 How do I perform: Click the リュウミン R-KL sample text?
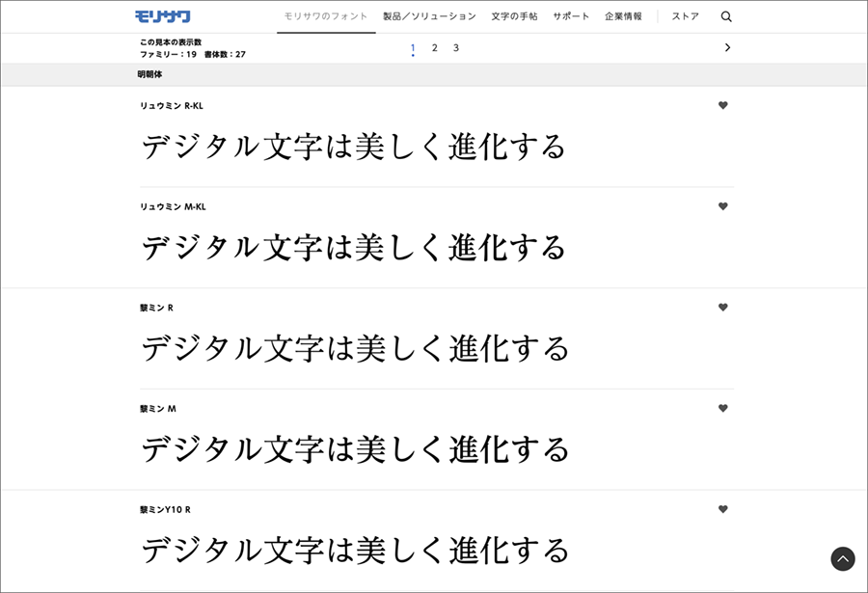[353, 147]
